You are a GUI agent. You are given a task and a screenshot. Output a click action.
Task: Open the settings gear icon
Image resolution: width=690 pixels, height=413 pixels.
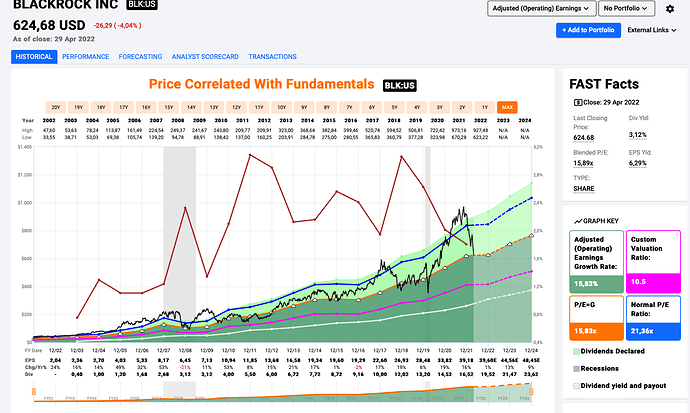click(x=670, y=9)
